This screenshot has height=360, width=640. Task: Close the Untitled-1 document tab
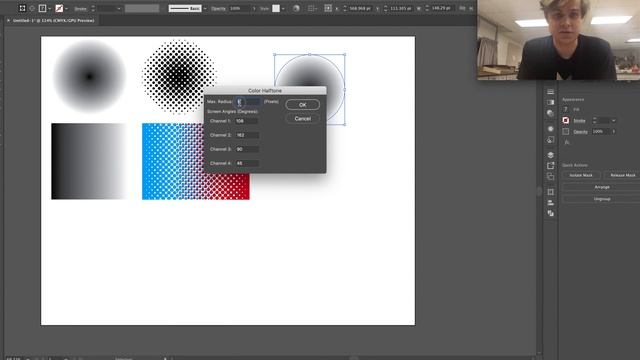pyautogui.click(x=8, y=20)
